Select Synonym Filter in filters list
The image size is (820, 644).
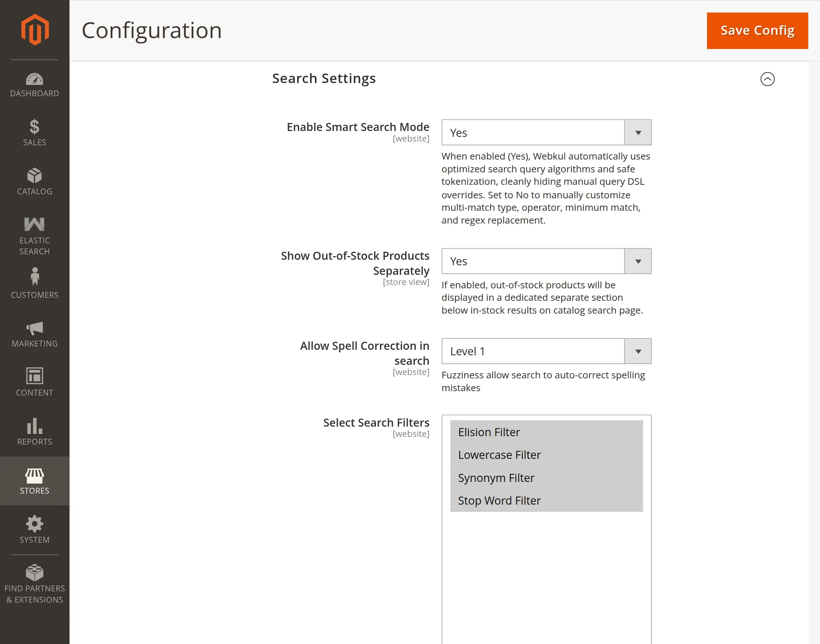(x=547, y=478)
